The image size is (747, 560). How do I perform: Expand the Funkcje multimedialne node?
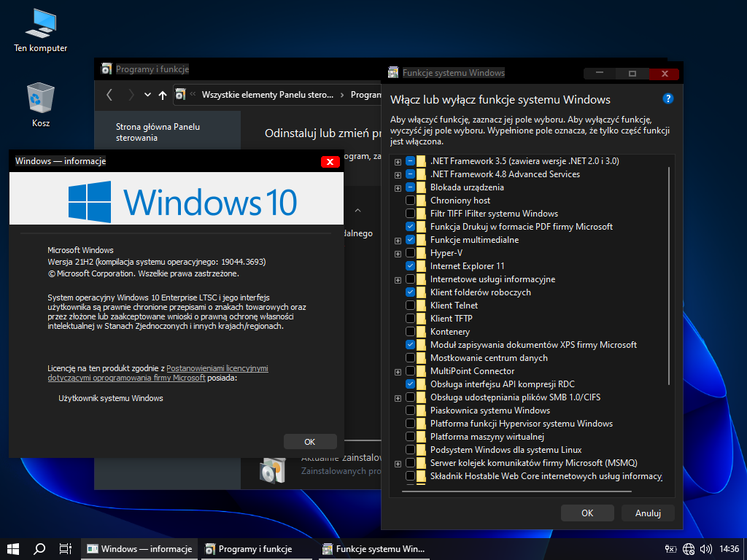coord(398,240)
